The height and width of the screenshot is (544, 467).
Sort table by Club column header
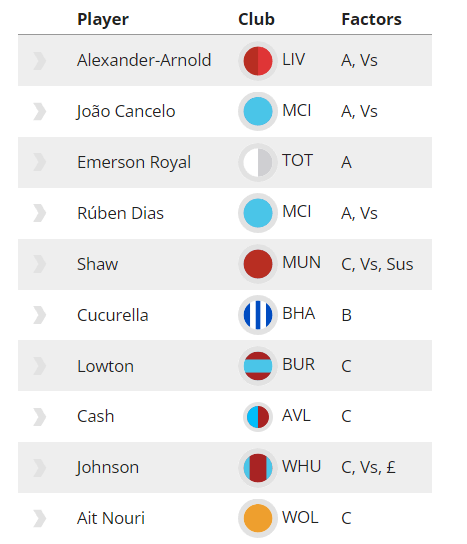click(256, 19)
